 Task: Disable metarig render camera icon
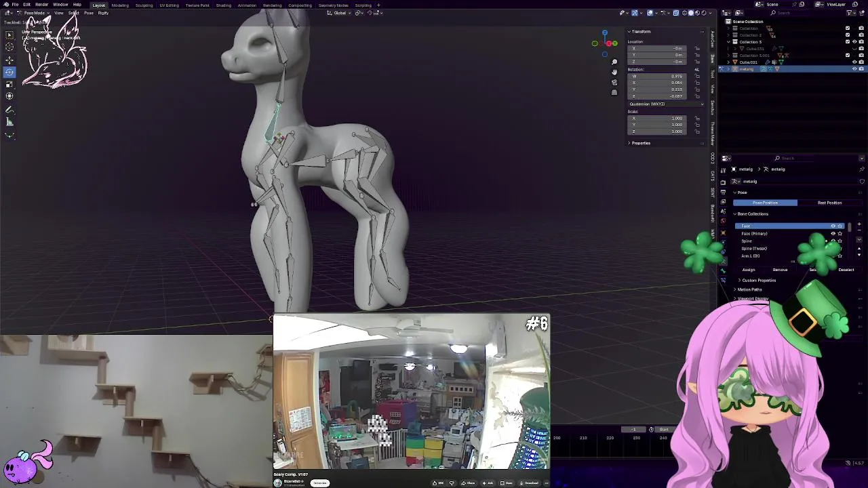861,69
